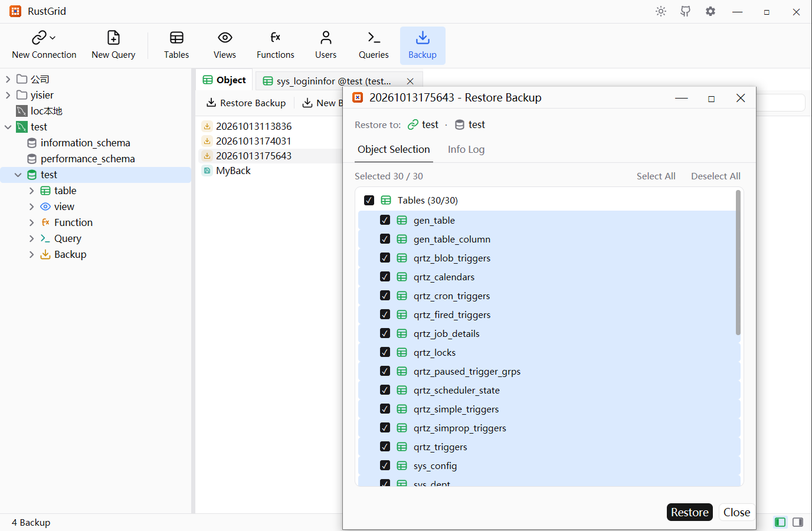Uncheck the qrtz_blob_triggers checkbox
The image size is (812, 531).
click(385, 258)
